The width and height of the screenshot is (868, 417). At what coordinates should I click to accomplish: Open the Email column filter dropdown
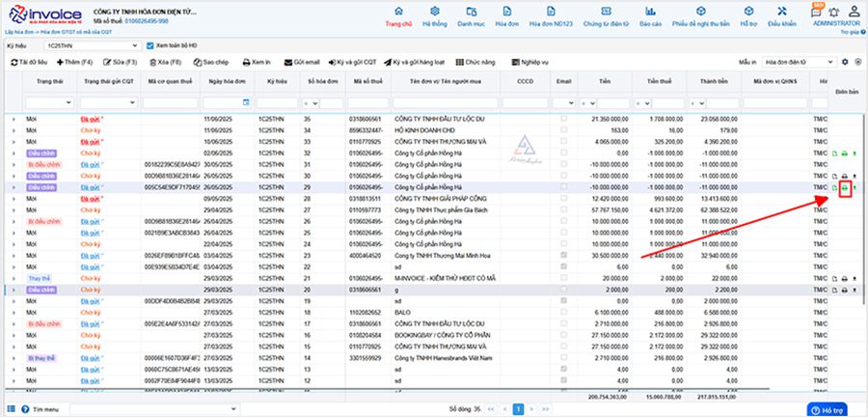(563, 103)
